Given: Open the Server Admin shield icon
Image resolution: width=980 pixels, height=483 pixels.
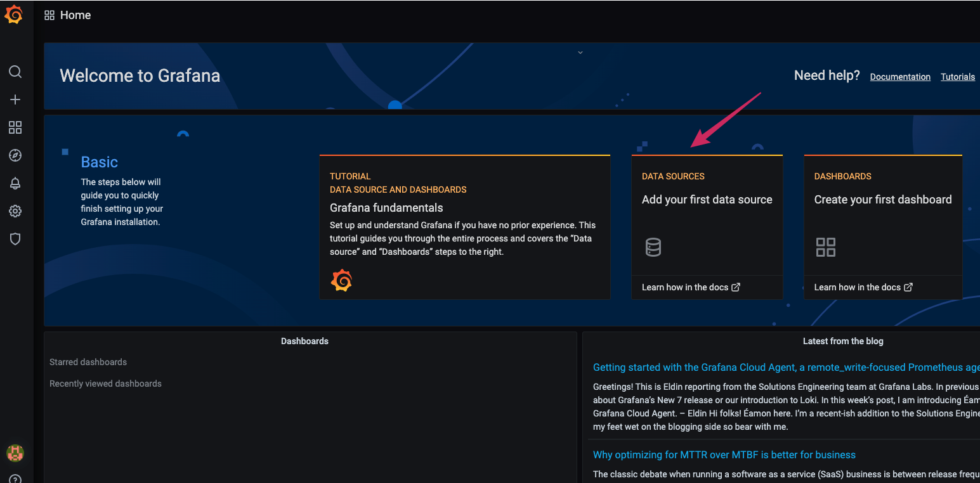Looking at the screenshot, I should 15,239.
